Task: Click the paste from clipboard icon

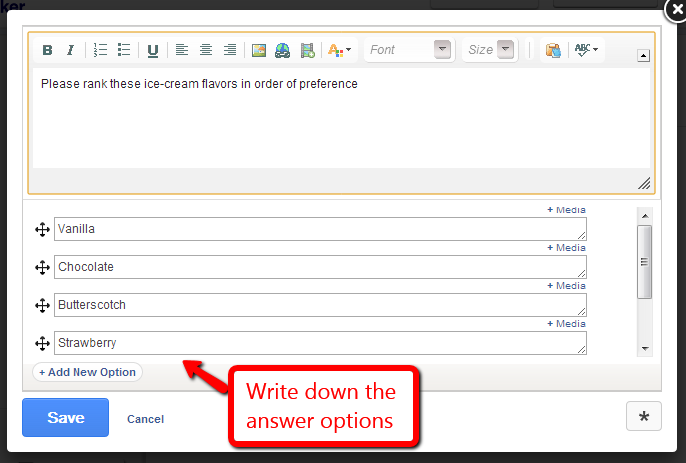Action: coord(552,50)
